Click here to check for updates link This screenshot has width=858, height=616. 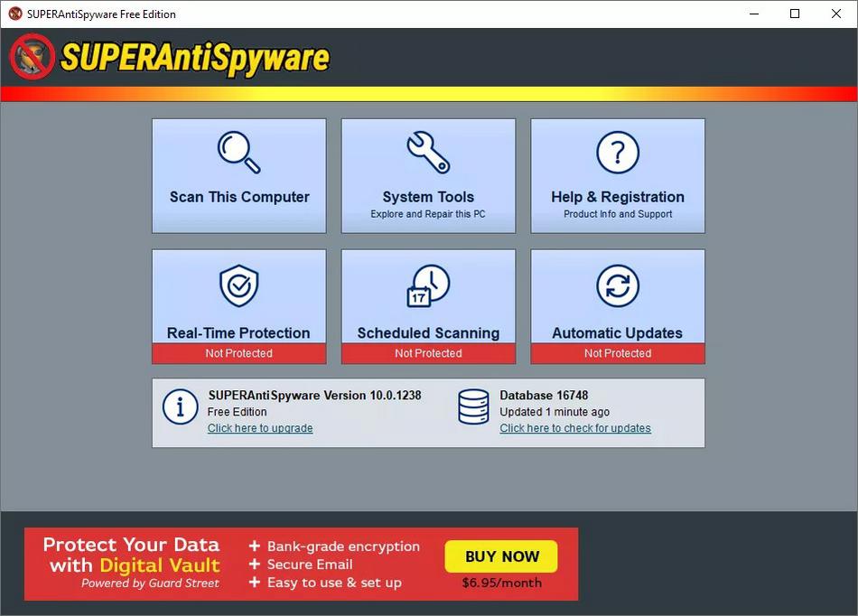point(575,428)
